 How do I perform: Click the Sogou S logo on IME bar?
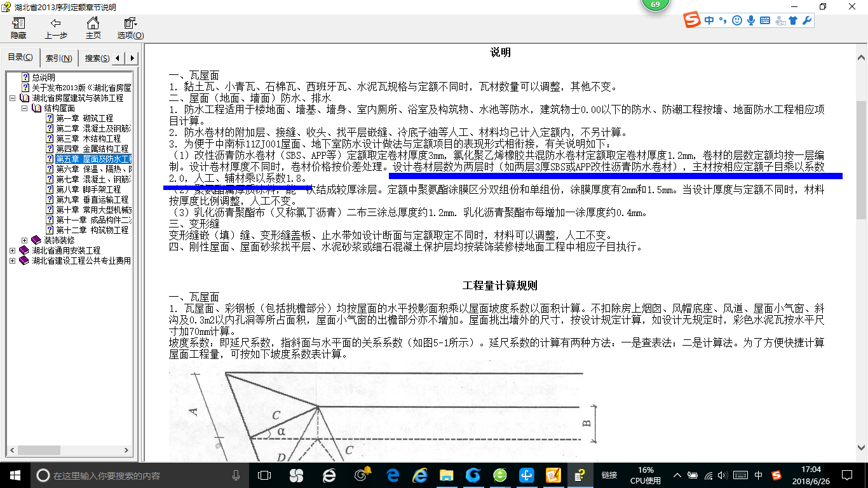(693, 20)
